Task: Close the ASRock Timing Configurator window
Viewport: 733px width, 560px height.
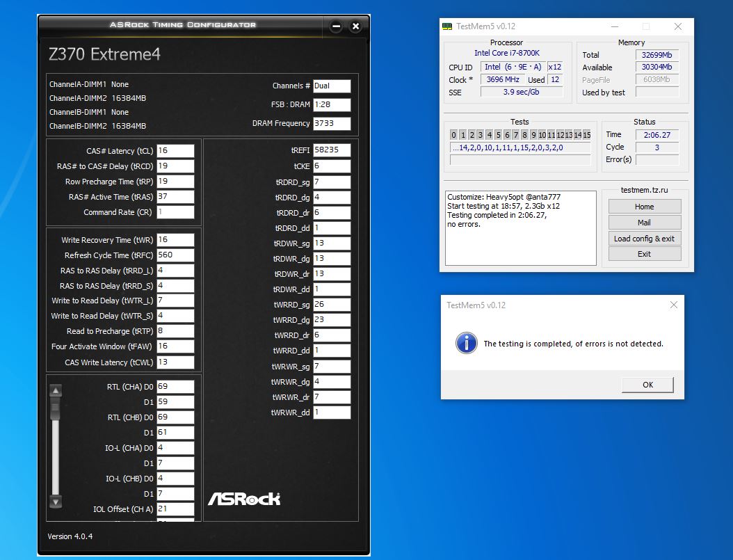Action: [x=356, y=26]
